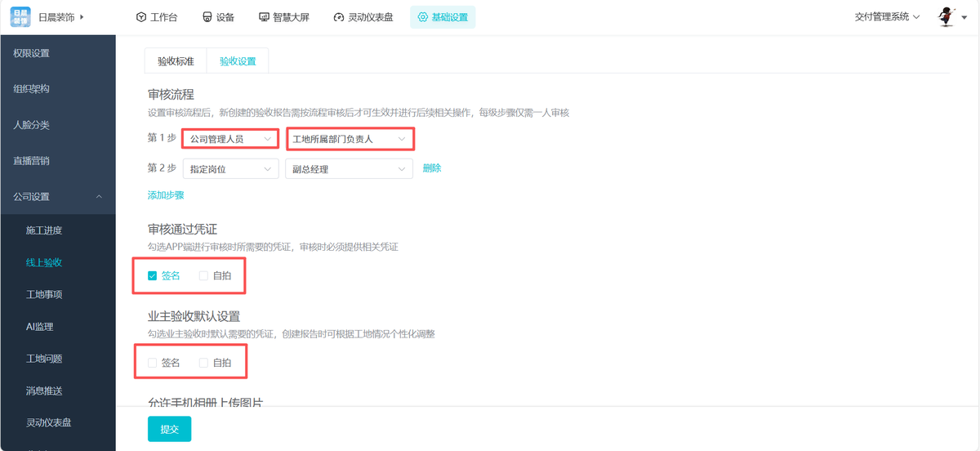Enable 自拍 under 审核通过凭证
980x451 pixels.
pos(204,276)
